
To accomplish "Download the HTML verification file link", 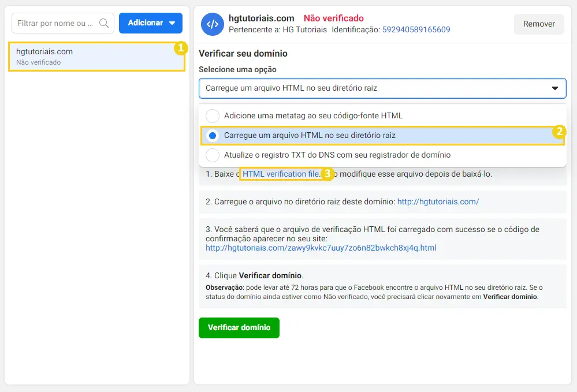I will 281,174.
